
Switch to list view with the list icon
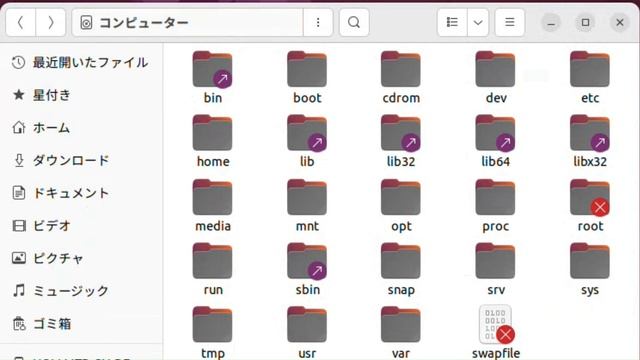pyautogui.click(x=452, y=22)
